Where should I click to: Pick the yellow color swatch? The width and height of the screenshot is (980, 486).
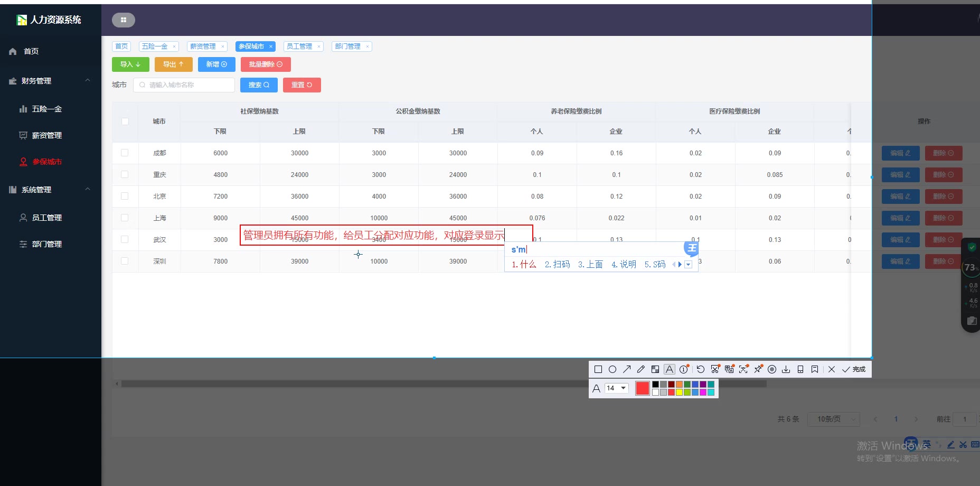(x=679, y=392)
